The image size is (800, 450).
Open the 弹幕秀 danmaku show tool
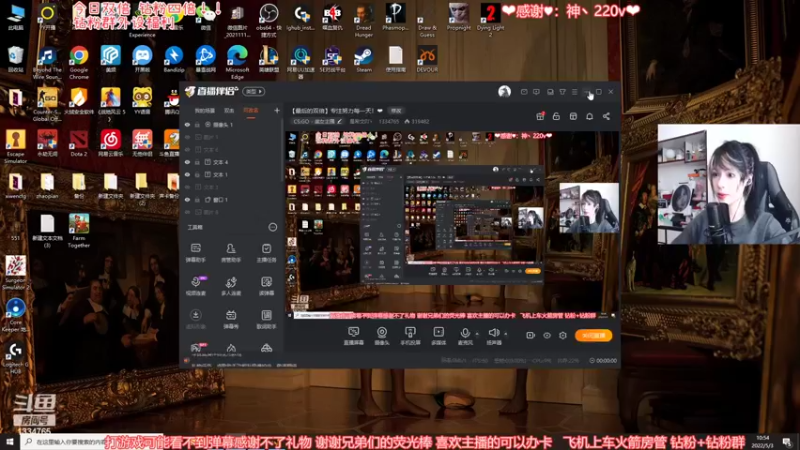click(231, 319)
